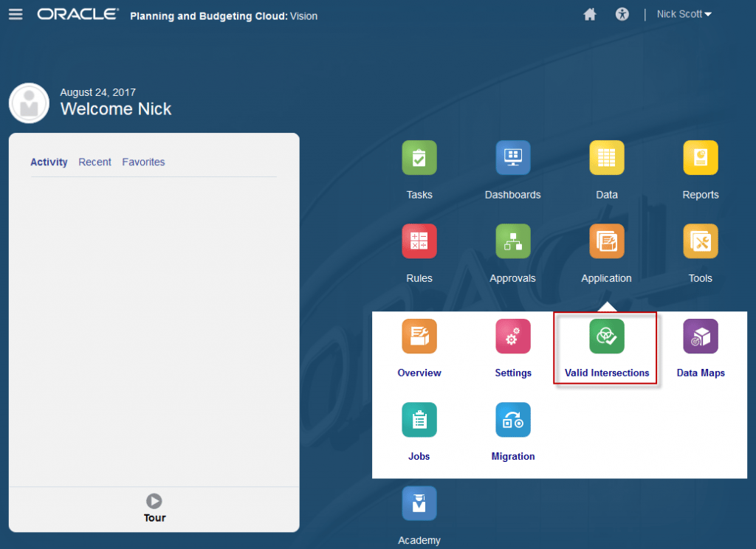Click the user profile avatar picture
756x549 pixels.
point(29,103)
